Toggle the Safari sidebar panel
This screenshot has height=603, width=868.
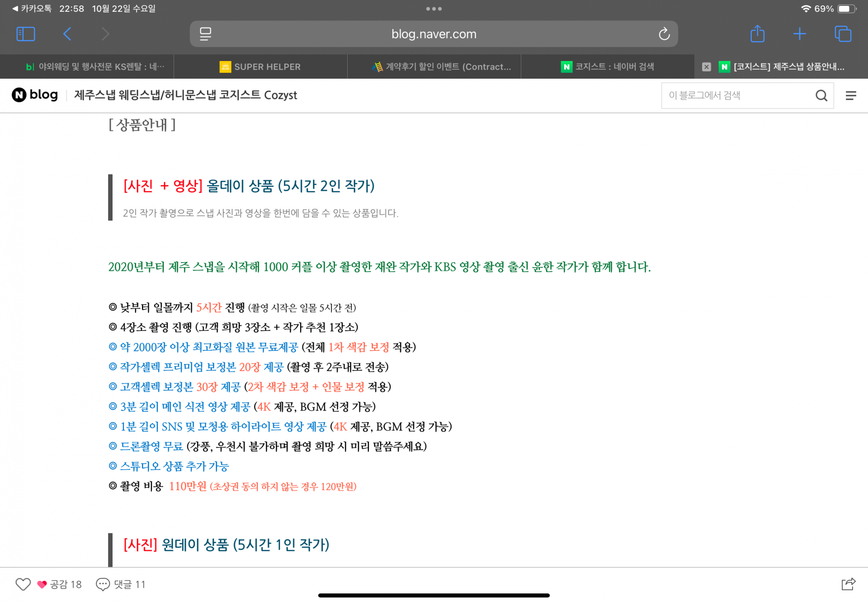tap(25, 34)
